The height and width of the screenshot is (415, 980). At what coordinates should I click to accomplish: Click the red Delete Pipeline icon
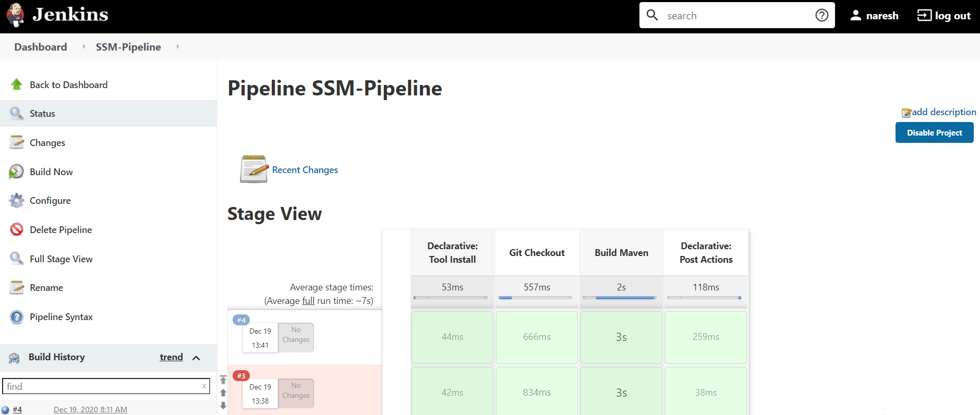pos(17,229)
